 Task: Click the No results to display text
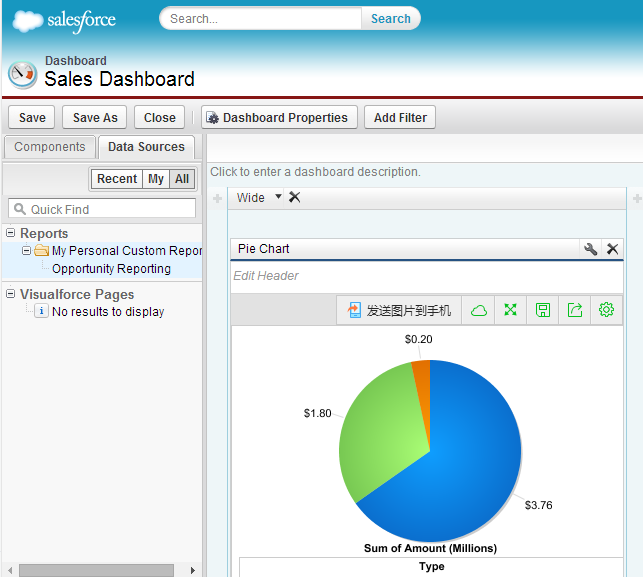click(x=108, y=312)
